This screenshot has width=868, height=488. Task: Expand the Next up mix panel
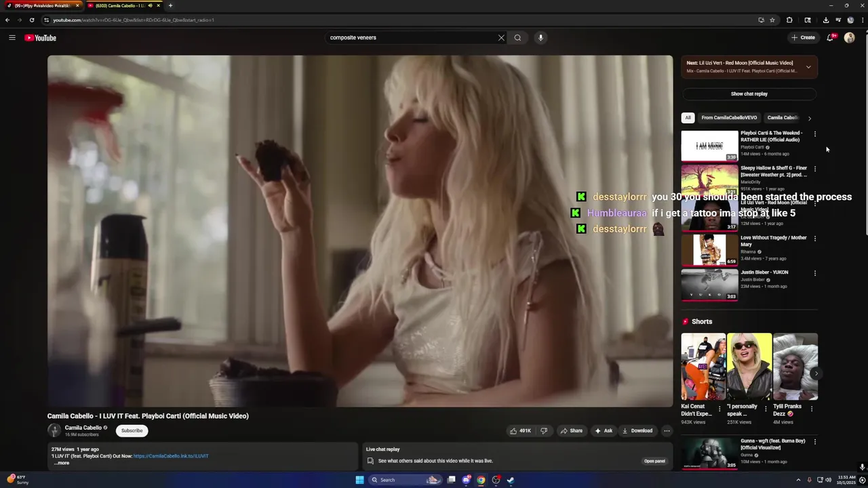(808, 67)
